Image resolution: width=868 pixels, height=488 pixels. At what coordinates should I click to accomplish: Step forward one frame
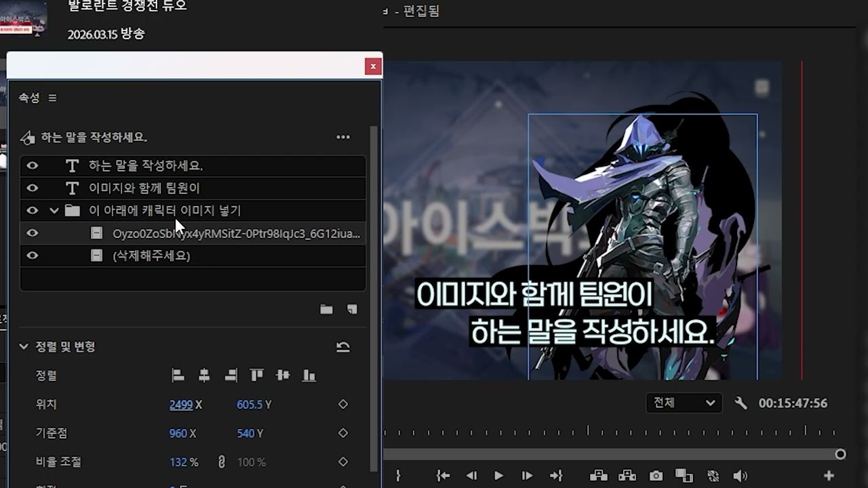pyautogui.click(x=526, y=476)
